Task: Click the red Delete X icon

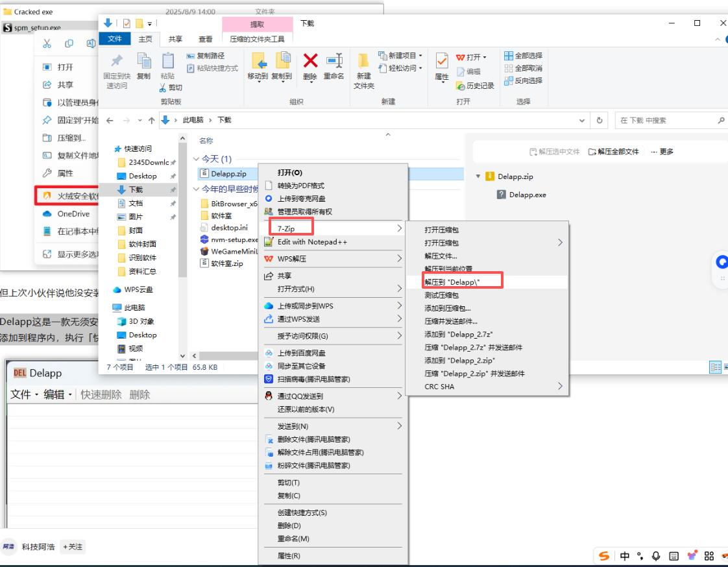Action: click(310, 61)
